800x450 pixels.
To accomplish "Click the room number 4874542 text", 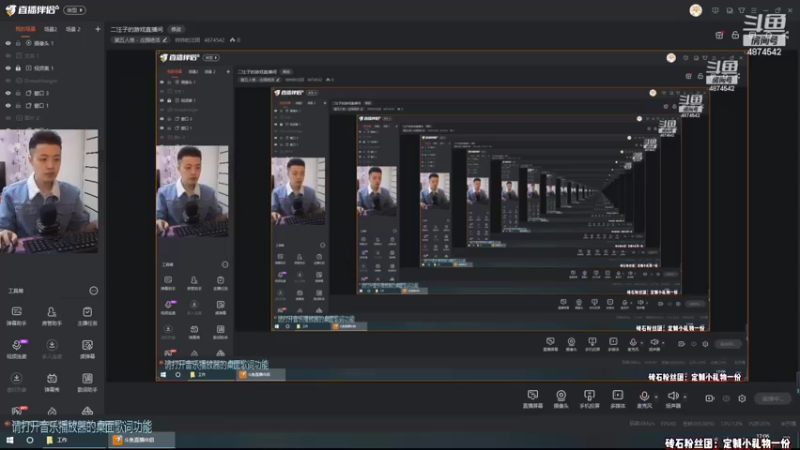I will 214,40.
